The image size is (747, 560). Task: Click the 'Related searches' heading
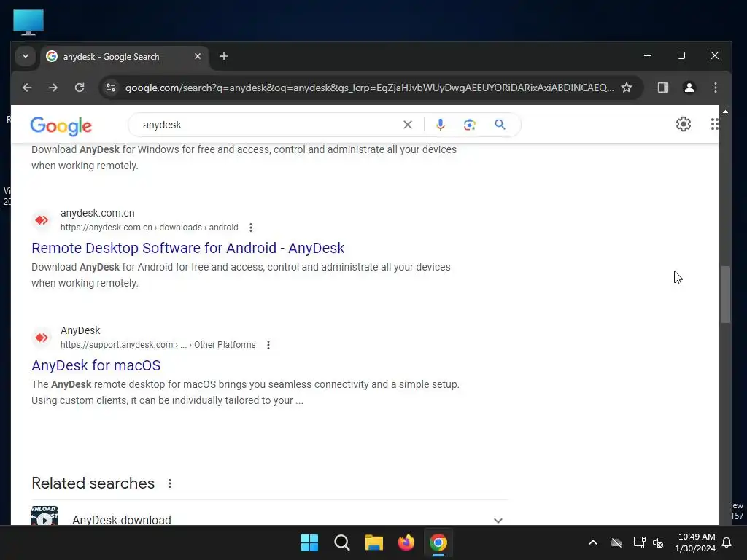(x=93, y=483)
